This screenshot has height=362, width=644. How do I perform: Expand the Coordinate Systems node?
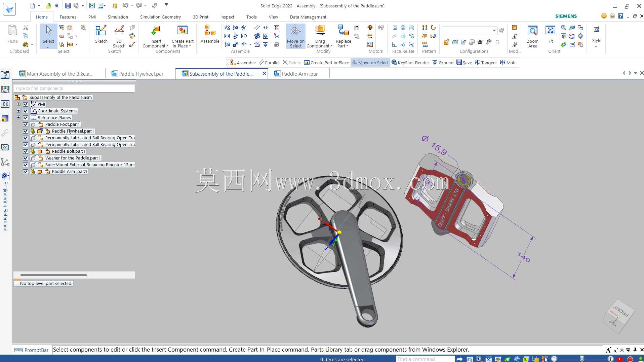19,111
